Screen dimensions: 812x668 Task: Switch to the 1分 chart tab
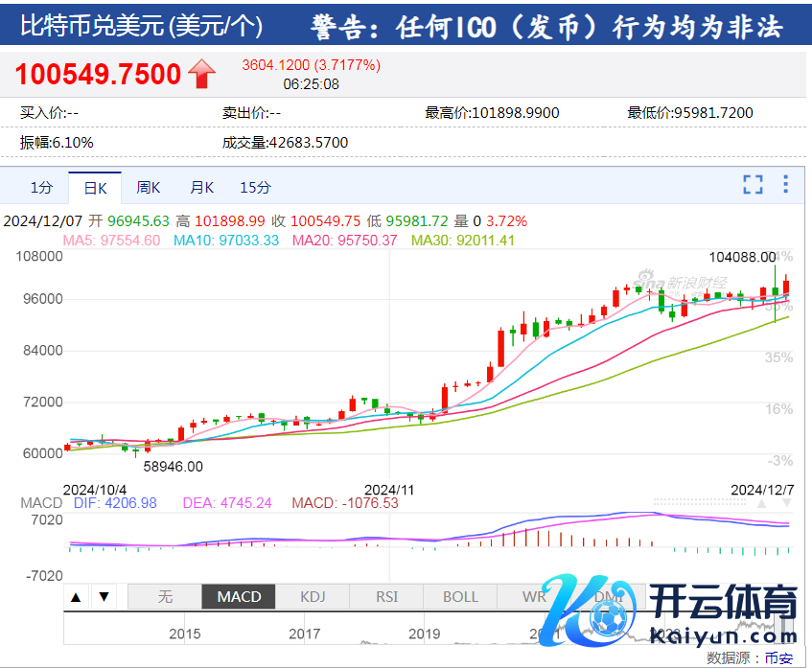click(x=41, y=187)
